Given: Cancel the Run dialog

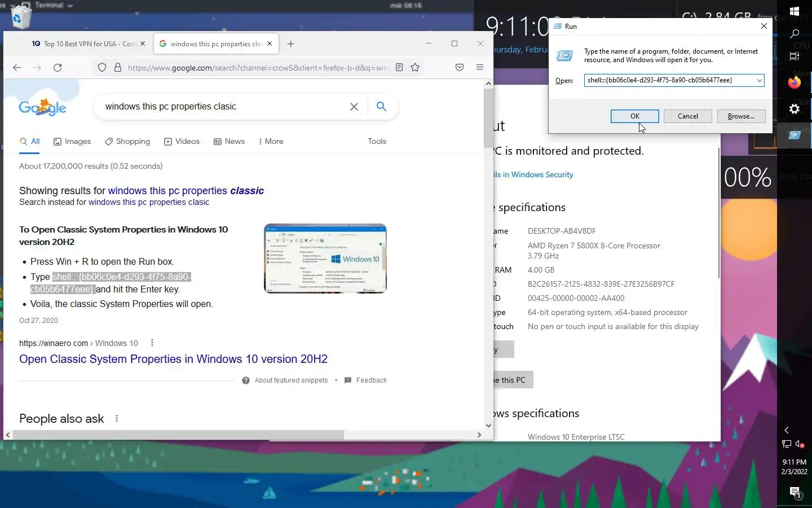Looking at the screenshot, I should tap(687, 116).
